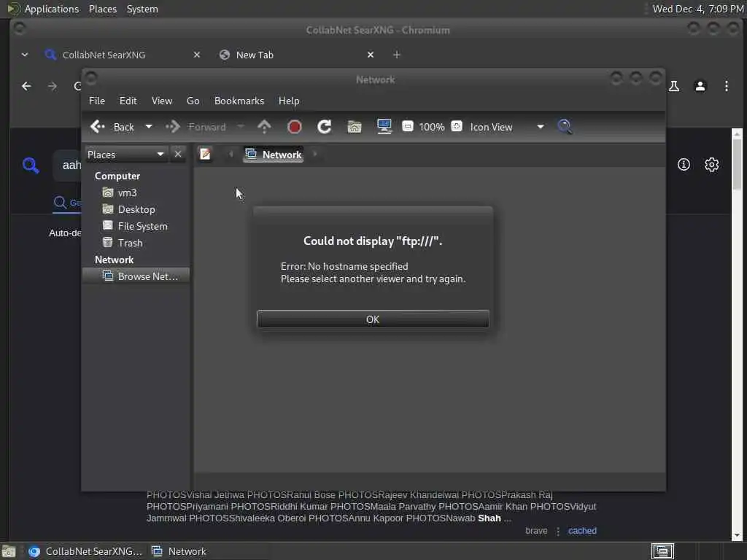Open the Forward history dropdown arrow
This screenshot has height=560, width=747.
pos(241,127)
